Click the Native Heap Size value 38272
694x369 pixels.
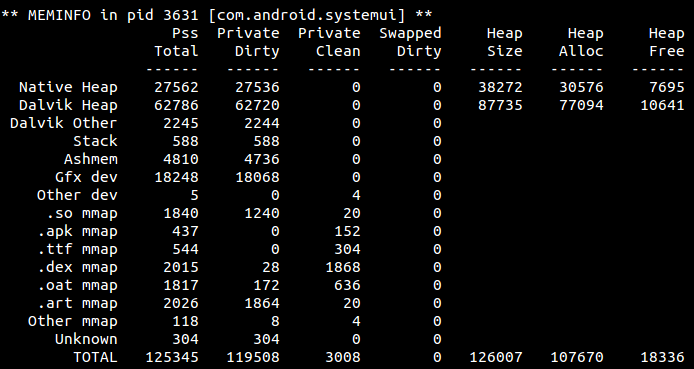(500, 87)
